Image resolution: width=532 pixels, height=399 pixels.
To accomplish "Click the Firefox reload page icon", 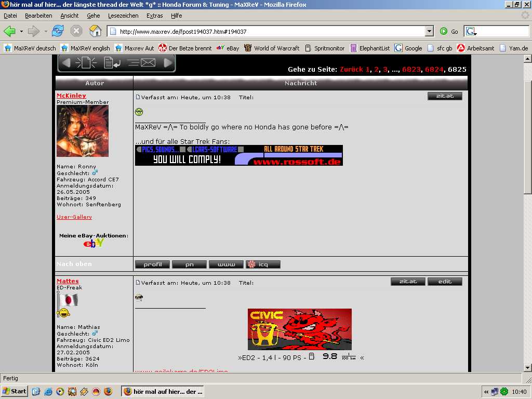I will tap(58, 31).
